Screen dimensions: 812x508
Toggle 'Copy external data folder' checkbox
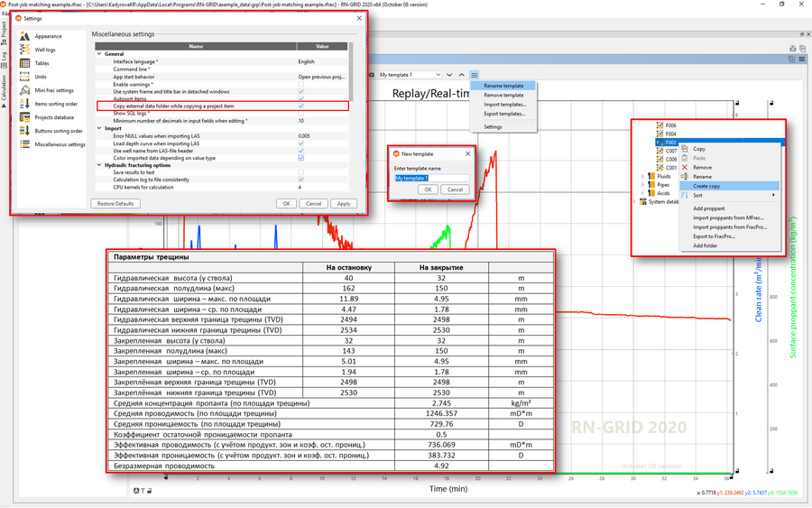point(301,106)
